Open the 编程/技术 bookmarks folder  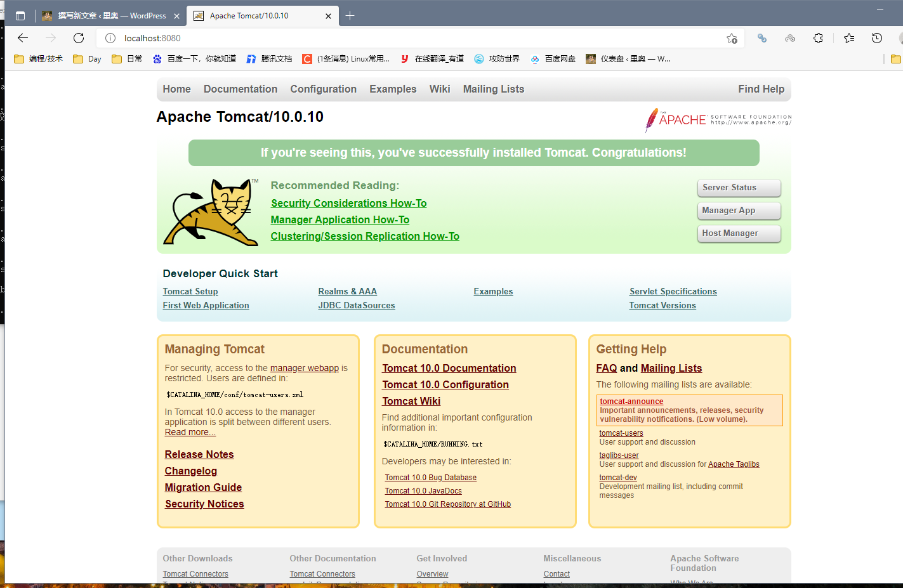(x=38, y=59)
